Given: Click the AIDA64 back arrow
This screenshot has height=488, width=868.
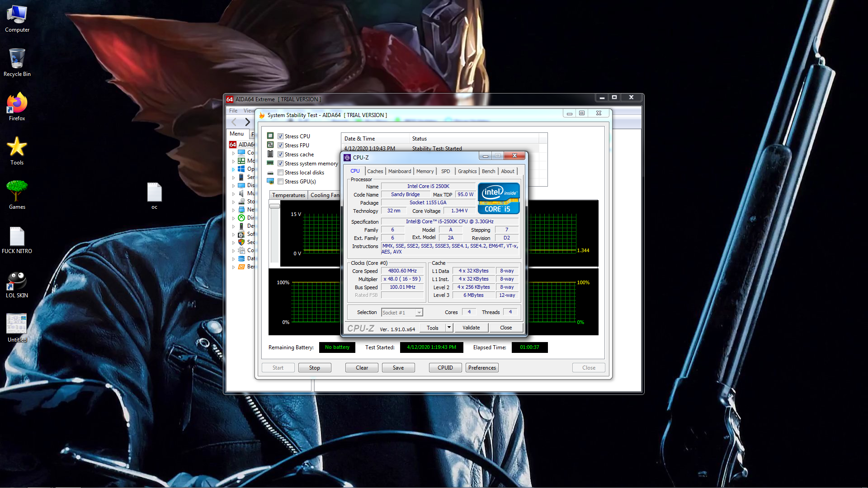Looking at the screenshot, I should [234, 122].
